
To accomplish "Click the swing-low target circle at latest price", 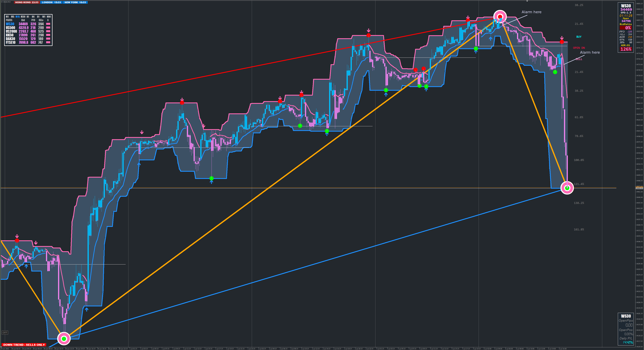I will pos(567,188).
